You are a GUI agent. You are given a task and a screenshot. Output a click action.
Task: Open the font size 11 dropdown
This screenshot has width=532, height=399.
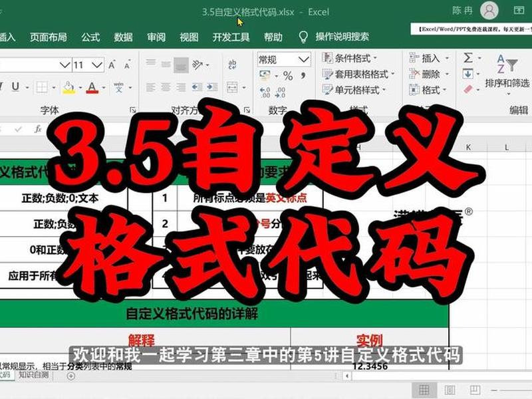click(x=97, y=65)
